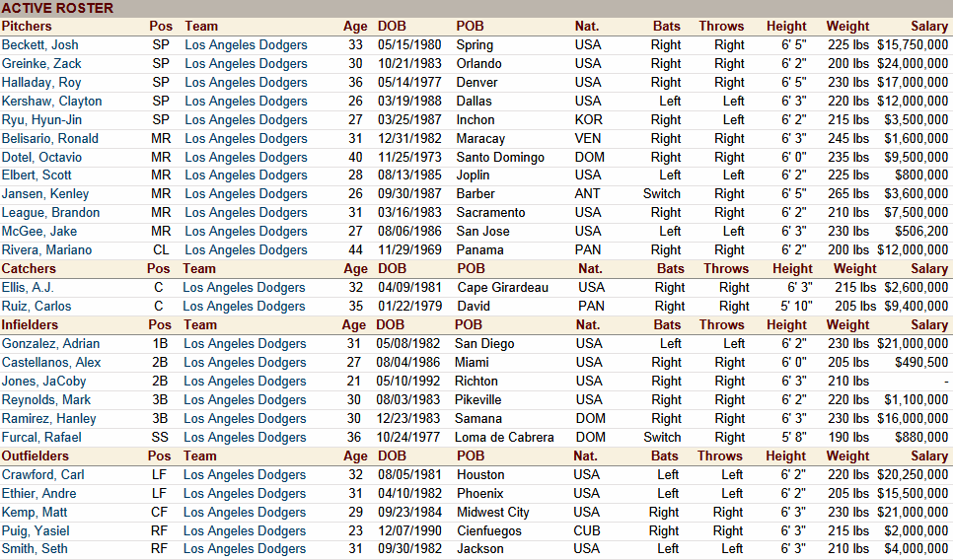Screen dimensions: 953x560
Task: Click the DOB header in the Catchers section
Action: [392, 268]
